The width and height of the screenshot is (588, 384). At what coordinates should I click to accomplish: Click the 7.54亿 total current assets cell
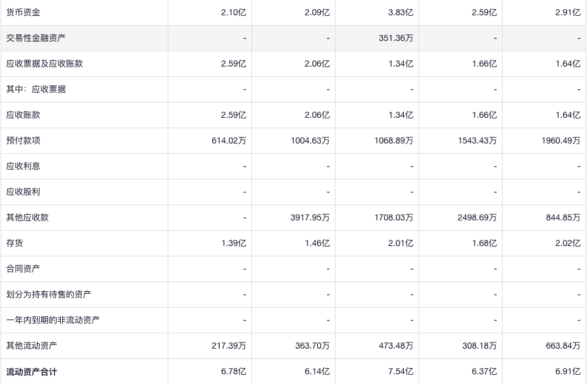(401, 371)
